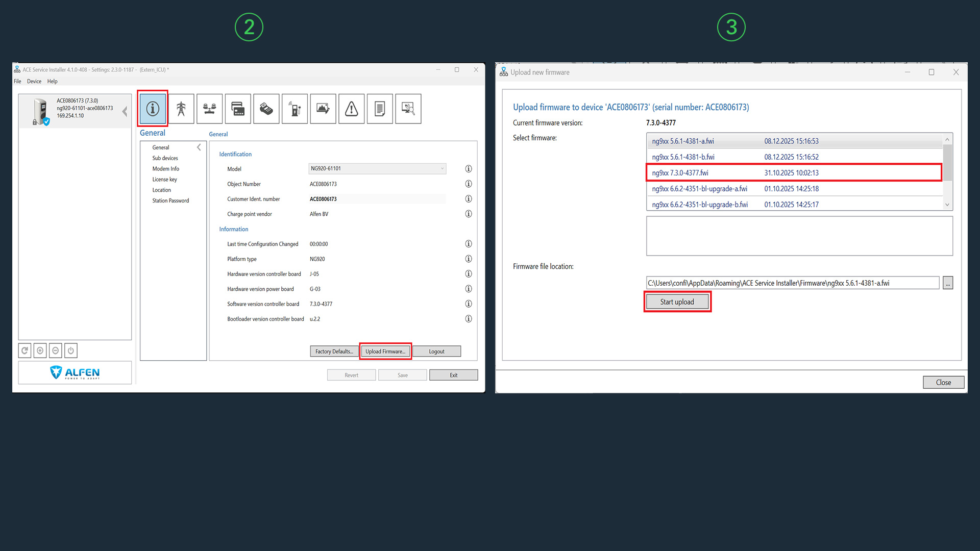Image resolution: width=980 pixels, height=551 pixels.
Task: Click browse button beside firmware file location
Action: pos(948,283)
